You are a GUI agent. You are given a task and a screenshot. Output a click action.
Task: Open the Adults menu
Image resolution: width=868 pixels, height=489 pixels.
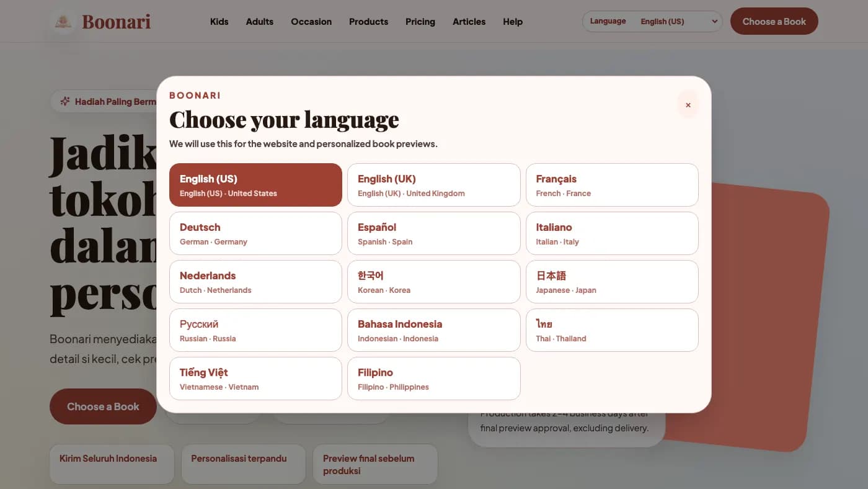(260, 22)
